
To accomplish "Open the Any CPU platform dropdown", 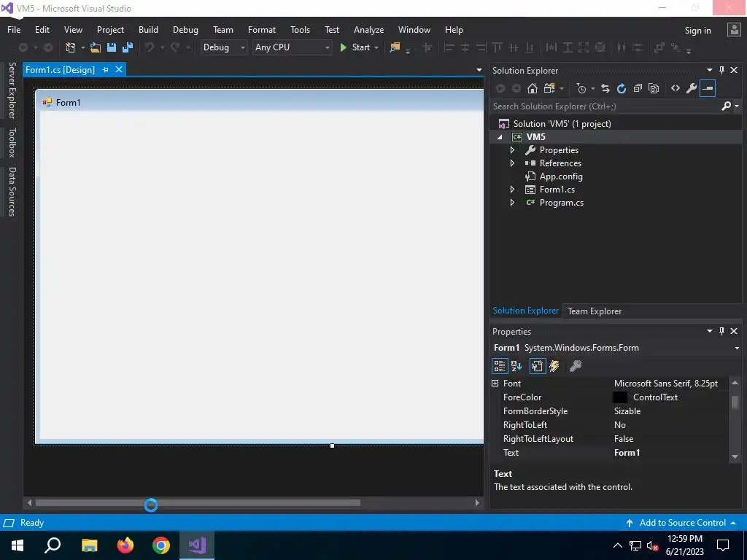I will coord(292,47).
